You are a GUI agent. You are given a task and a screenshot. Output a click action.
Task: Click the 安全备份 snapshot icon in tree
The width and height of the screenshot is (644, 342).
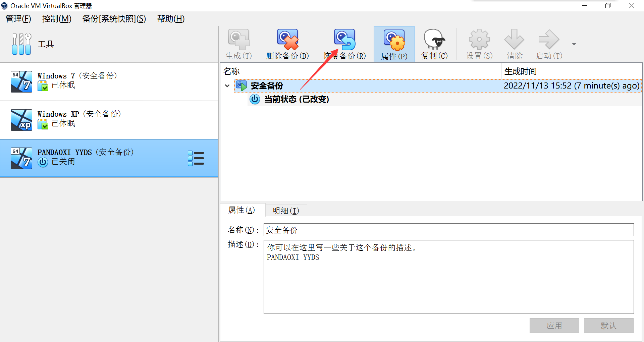tap(241, 86)
